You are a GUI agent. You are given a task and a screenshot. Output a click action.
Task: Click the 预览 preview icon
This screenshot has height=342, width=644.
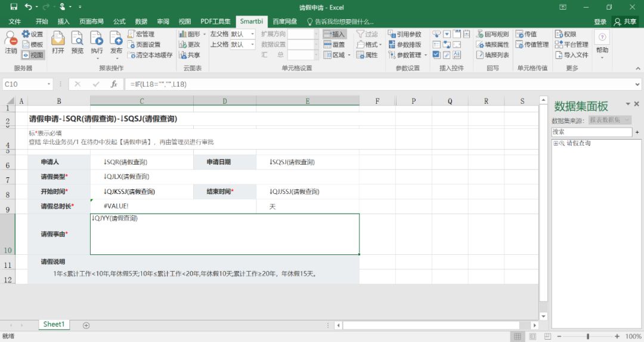[78, 42]
